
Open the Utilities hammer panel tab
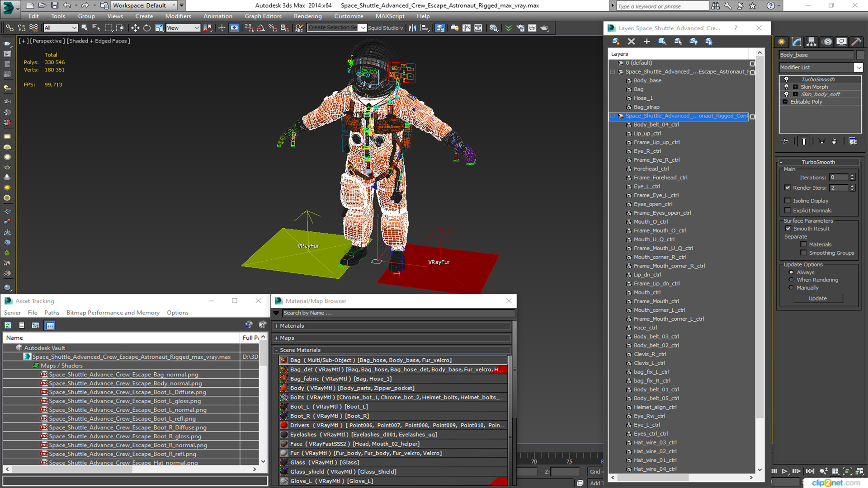click(856, 42)
